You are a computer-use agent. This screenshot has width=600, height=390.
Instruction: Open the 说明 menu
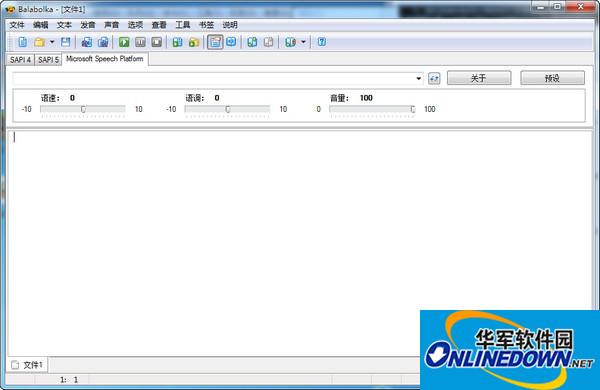[230, 25]
